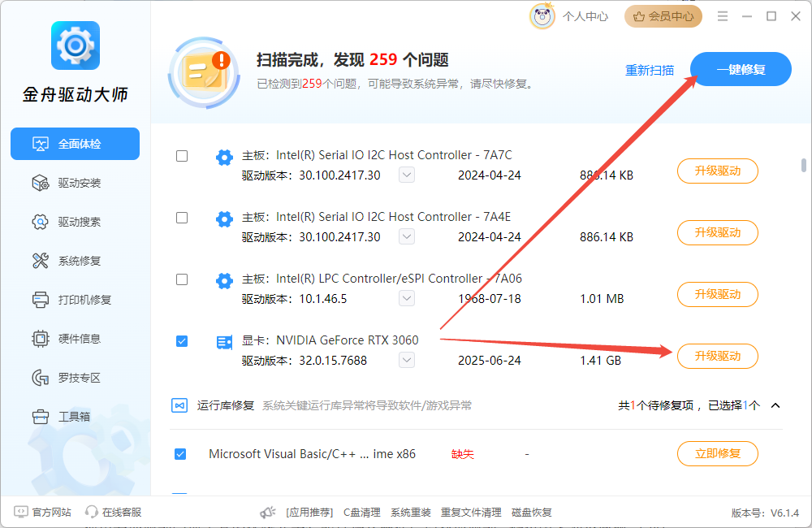Check the Microsoft Visual Basic/C++ checkbox
Screen dimensions: 812x528
pyautogui.click(x=181, y=454)
